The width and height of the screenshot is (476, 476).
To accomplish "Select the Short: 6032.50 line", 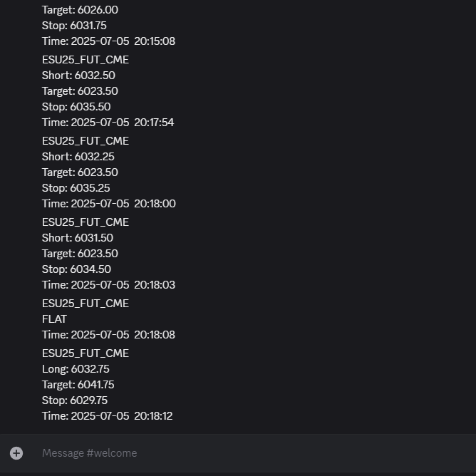I will (x=78, y=76).
